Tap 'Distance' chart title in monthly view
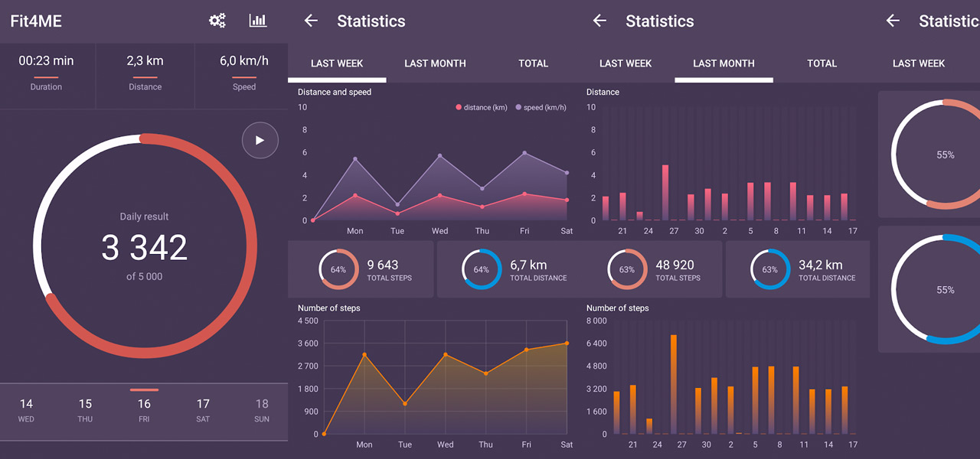Image resolution: width=980 pixels, height=459 pixels. pos(603,92)
